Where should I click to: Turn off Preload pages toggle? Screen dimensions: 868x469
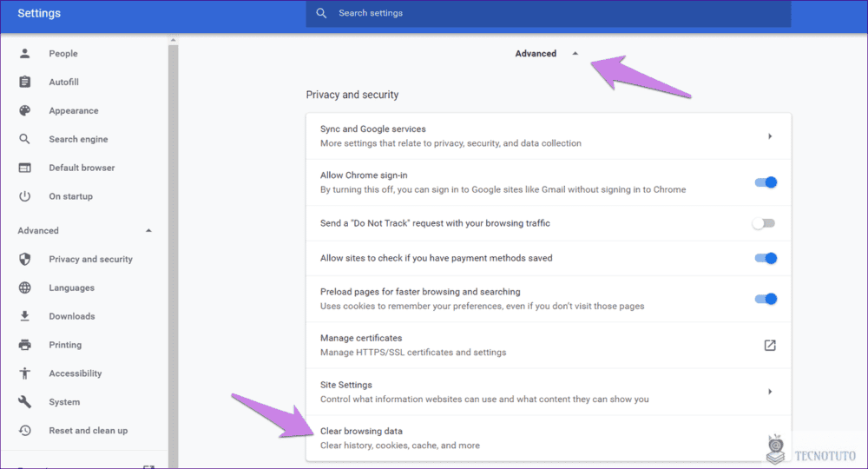(x=766, y=299)
